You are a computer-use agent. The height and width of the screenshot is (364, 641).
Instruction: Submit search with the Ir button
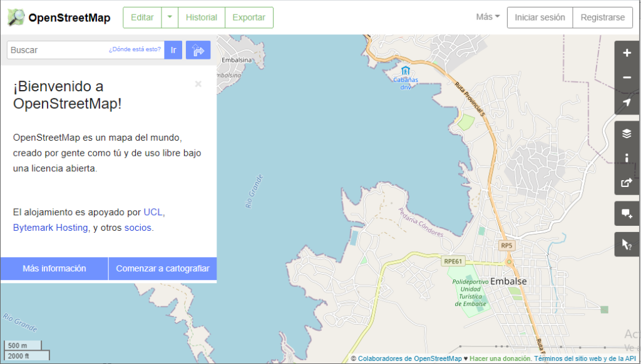[173, 50]
